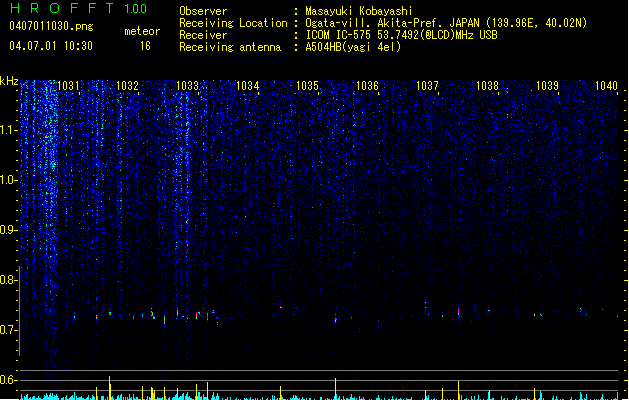Click time marker 1039
This screenshot has height=400, width=629.
pos(547,86)
